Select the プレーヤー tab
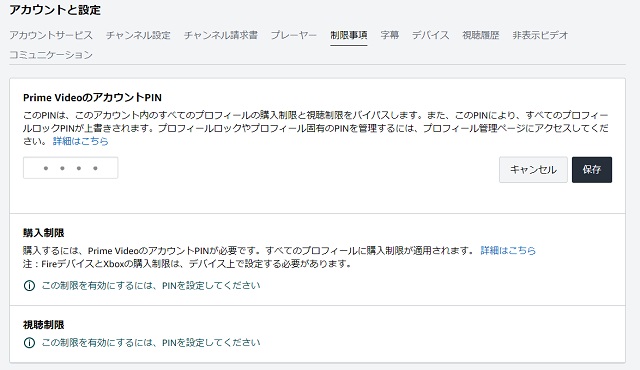The width and height of the screenshot is (640, 370). pyautogui.click(x=294, y=35)
